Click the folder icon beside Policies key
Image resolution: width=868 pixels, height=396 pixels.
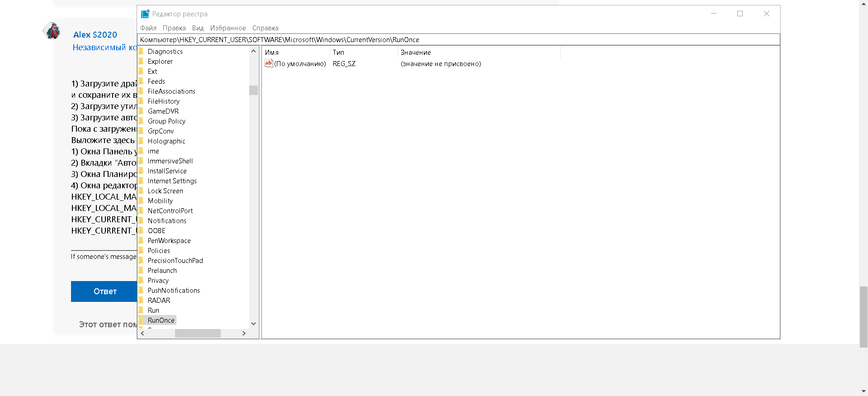coord(141,250)
